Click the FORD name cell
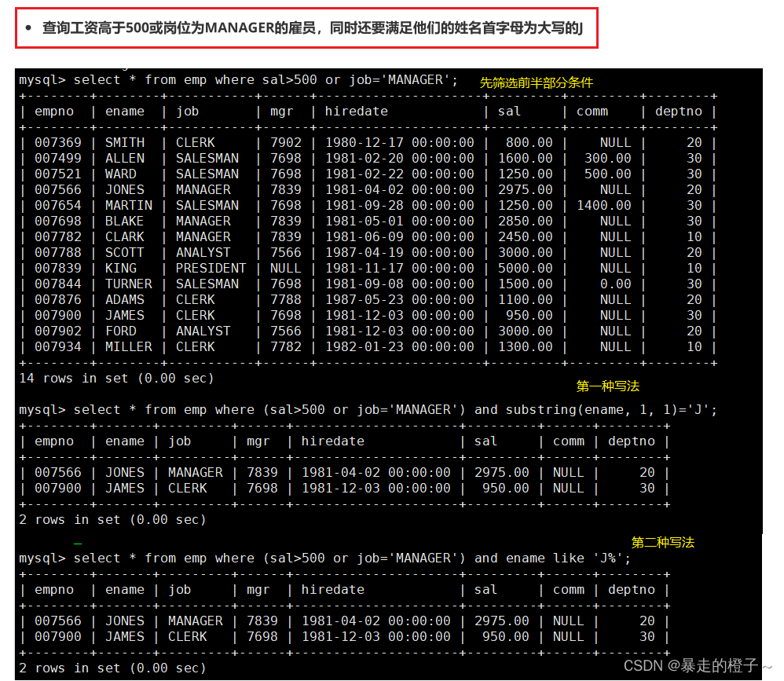The height and width of the screenshot is (681, 784). pos(120,331)
